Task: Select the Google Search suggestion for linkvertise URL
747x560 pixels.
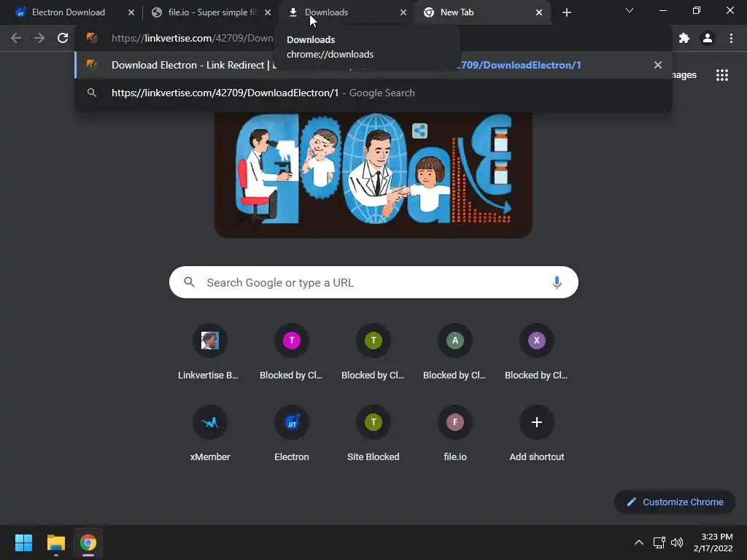Action: tap(373, 93)
